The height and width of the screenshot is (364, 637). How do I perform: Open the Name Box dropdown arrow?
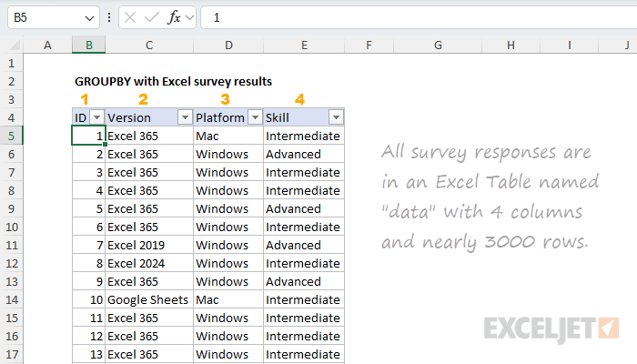tap(89, 18)
